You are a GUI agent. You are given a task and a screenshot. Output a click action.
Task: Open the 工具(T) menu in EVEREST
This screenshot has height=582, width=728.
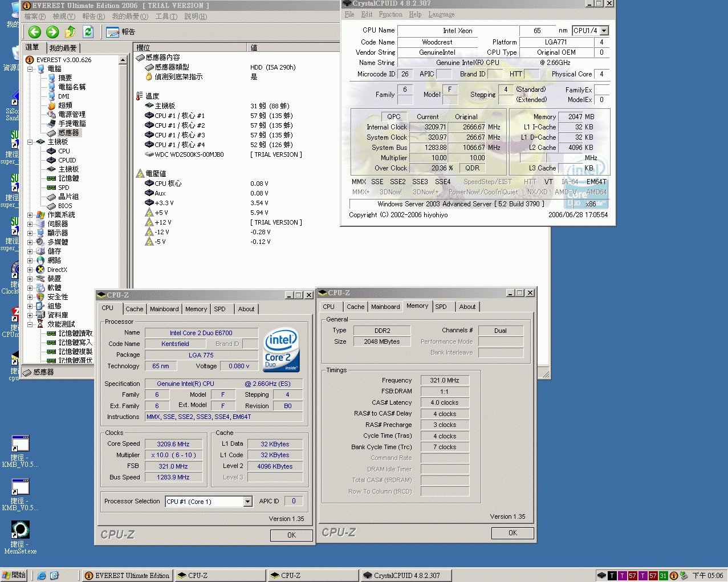166,17
